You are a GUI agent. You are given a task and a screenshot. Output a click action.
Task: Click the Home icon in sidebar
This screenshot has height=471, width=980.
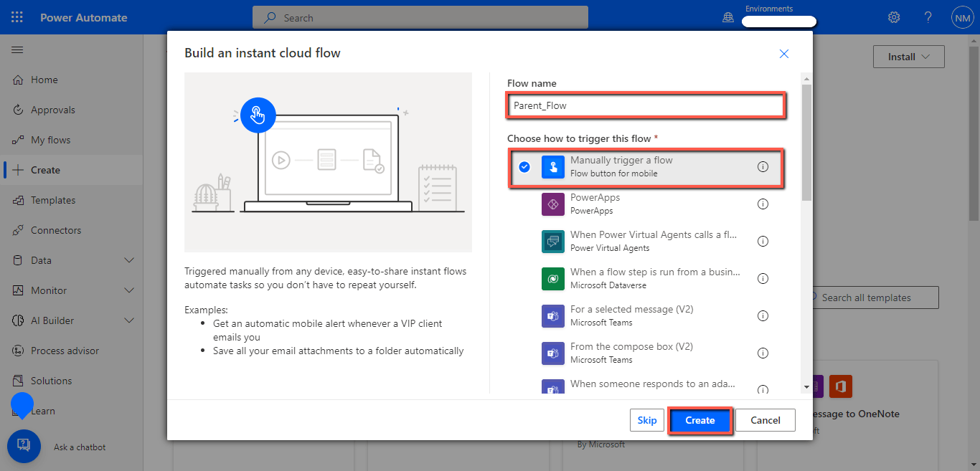point(18,80)
